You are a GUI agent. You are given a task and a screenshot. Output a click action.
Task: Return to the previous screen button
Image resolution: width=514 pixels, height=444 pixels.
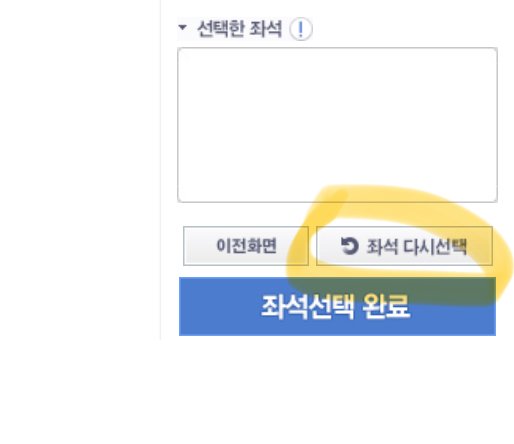246,246
